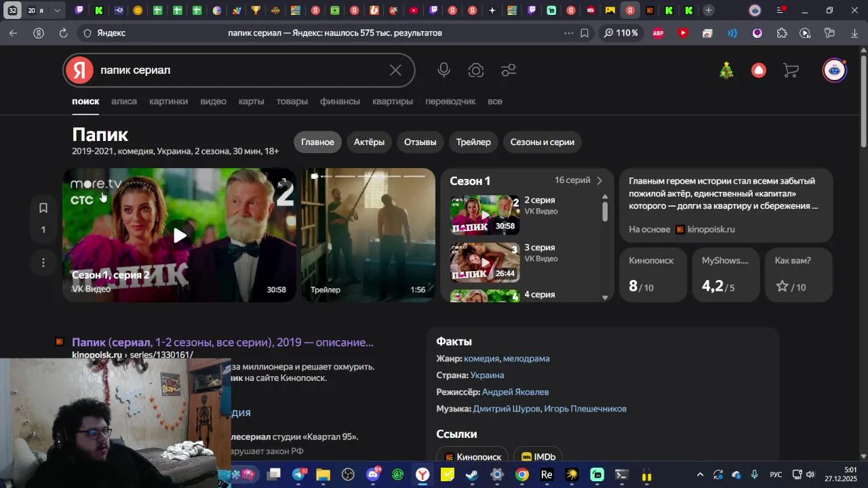Open image search with the camera icon
Image resolution: width=868 pixels, height=488 pixels.
(476, 70)
